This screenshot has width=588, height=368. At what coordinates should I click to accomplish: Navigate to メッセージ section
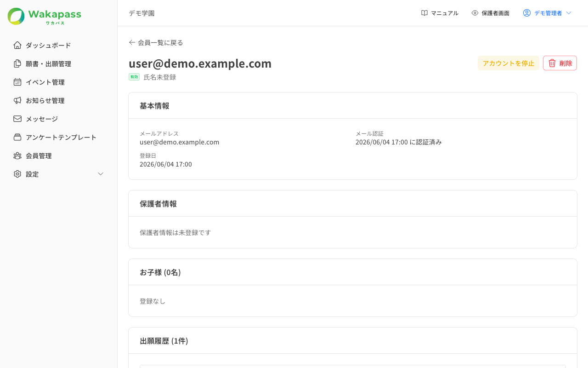point(42,119)
